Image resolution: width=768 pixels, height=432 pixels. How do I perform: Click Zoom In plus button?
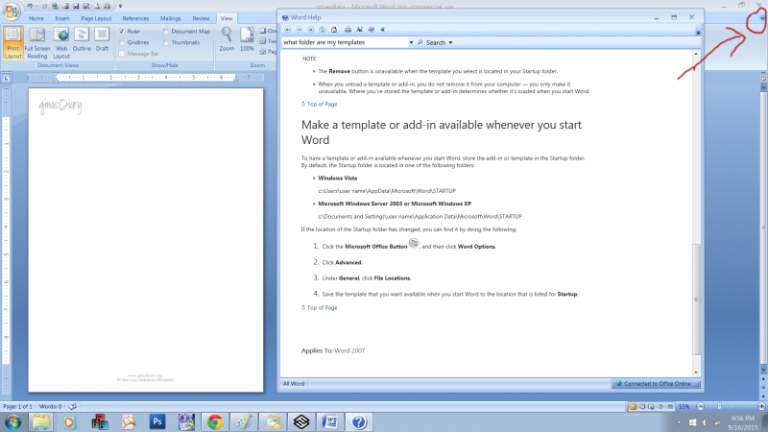pos(761,407)
